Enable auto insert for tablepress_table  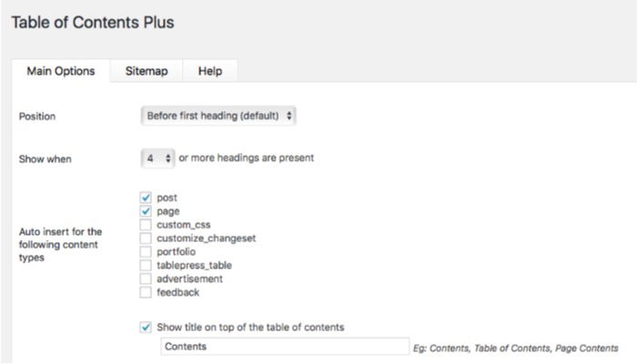point(146,265)
